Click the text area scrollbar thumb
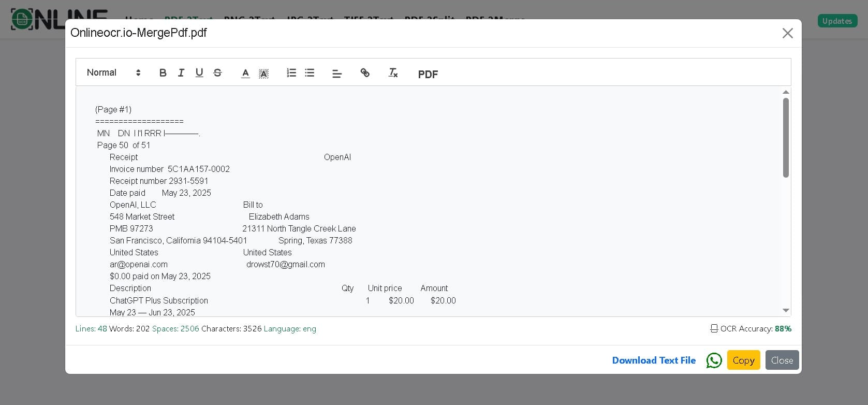This screenshot has height=405, width=868. pos(786,138)
